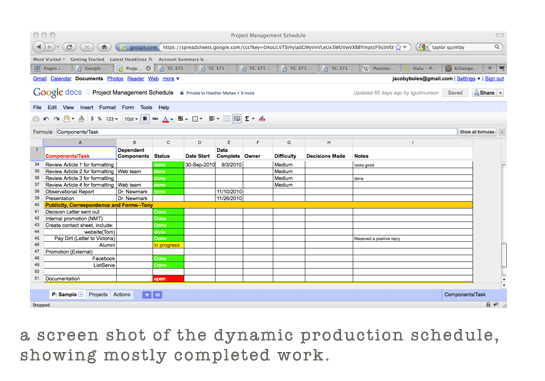Open a new browser tab with plus
Screen dimensions: 545x381
point(490,68)
